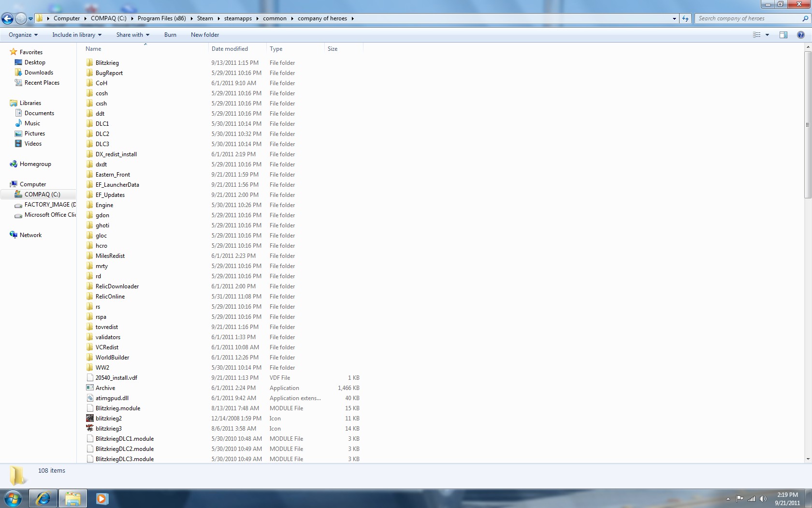The height and width of the screenshot is (508, 812).
Task: Select the blitzkrieg2 icon file
Action: [x=90, y=418]
